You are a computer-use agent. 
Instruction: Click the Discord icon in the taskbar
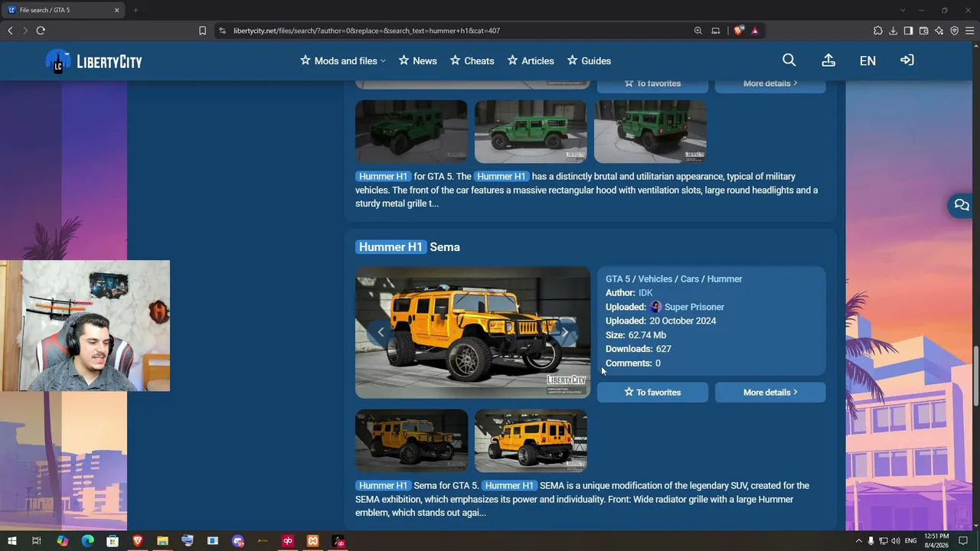click(238, 541)
